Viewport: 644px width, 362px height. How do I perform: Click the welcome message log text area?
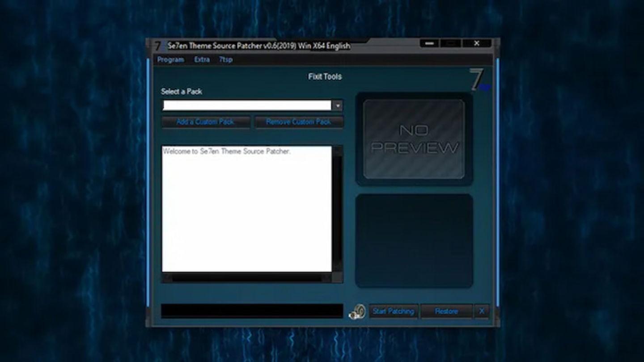point(247,209)
